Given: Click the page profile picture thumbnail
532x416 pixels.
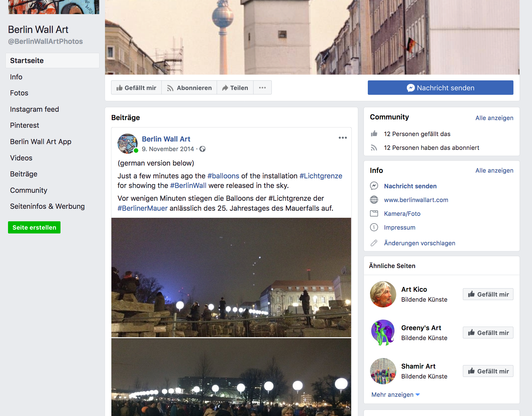Looking at the screenshot, I should (54, 7).
